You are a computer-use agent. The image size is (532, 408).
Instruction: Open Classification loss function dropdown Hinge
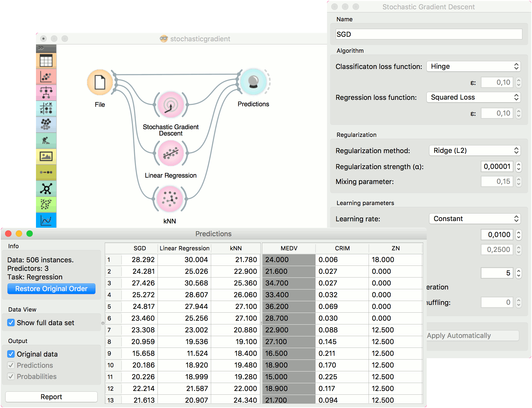click(473, 66)
